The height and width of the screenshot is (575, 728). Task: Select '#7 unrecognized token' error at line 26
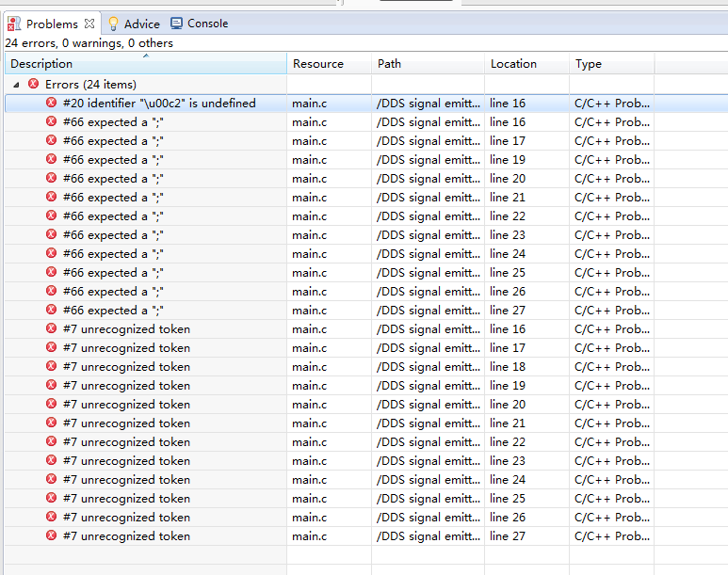126,517
